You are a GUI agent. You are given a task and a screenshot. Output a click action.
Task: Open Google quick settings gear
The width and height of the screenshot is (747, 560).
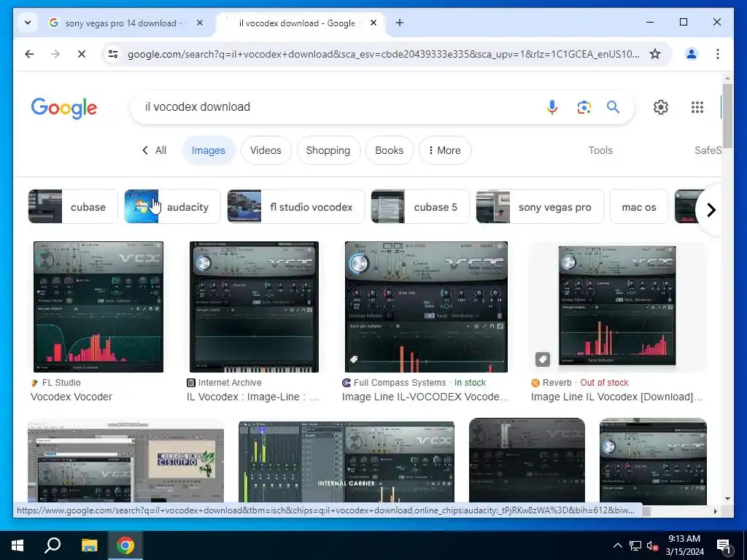tap(661, 107)
